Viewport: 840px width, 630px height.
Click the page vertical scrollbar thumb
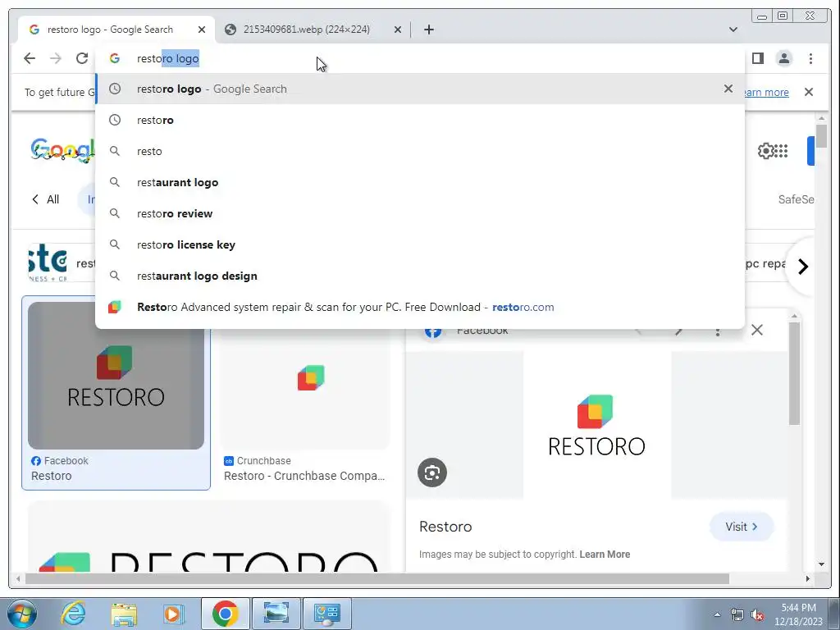click(x=822, y=136)
